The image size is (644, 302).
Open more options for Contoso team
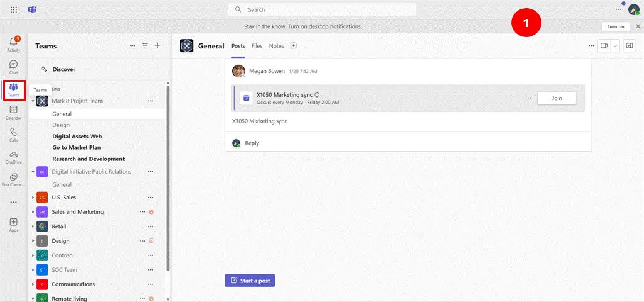[151, 255]
